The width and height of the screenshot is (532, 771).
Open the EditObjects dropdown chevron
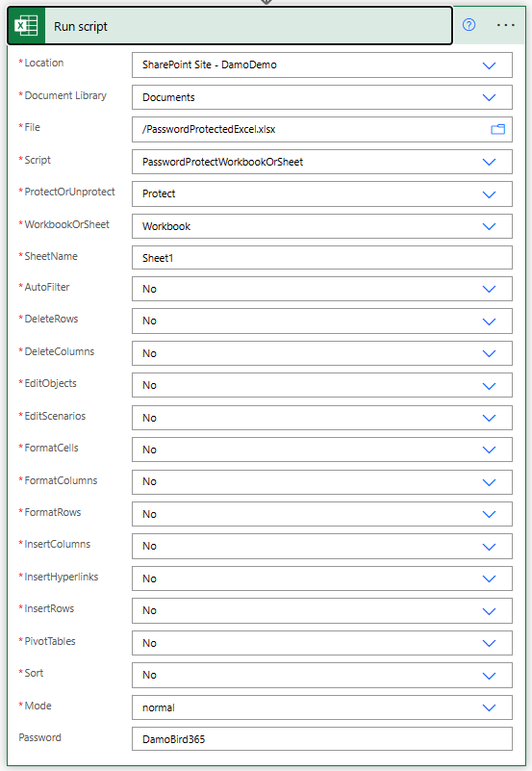[490, 385]
